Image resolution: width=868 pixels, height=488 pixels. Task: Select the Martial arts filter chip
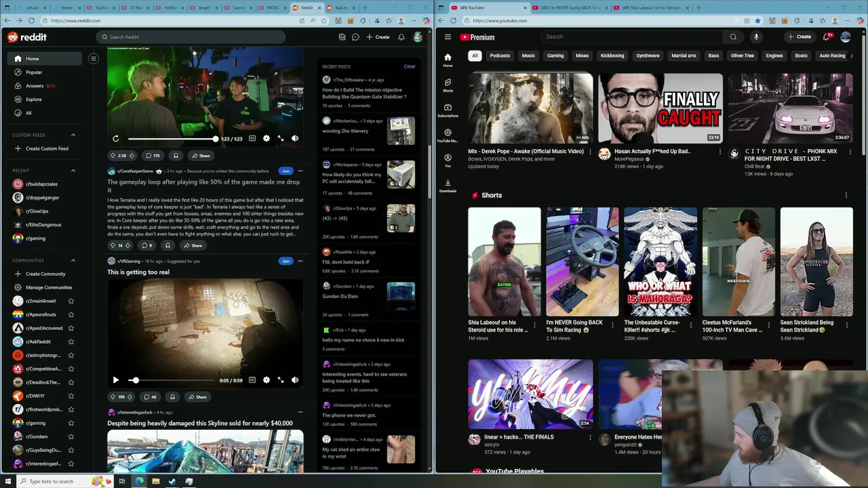(x=684, y=56)
